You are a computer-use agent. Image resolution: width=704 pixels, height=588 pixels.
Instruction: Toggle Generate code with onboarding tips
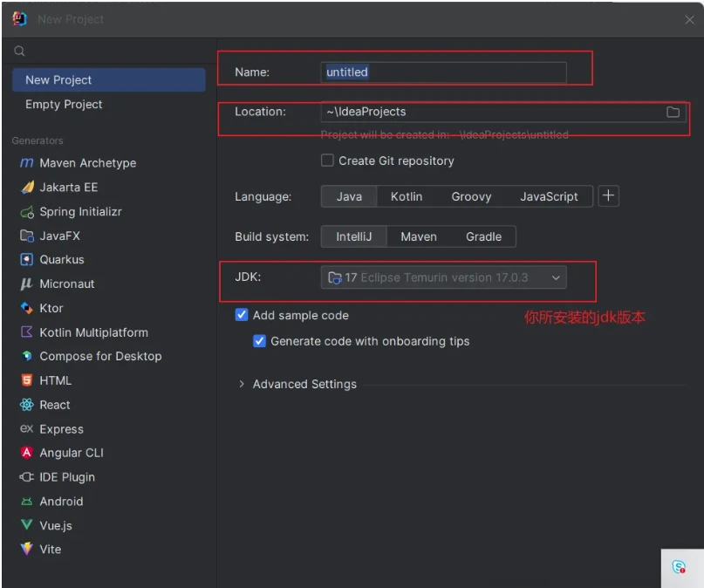pos(259,341)
